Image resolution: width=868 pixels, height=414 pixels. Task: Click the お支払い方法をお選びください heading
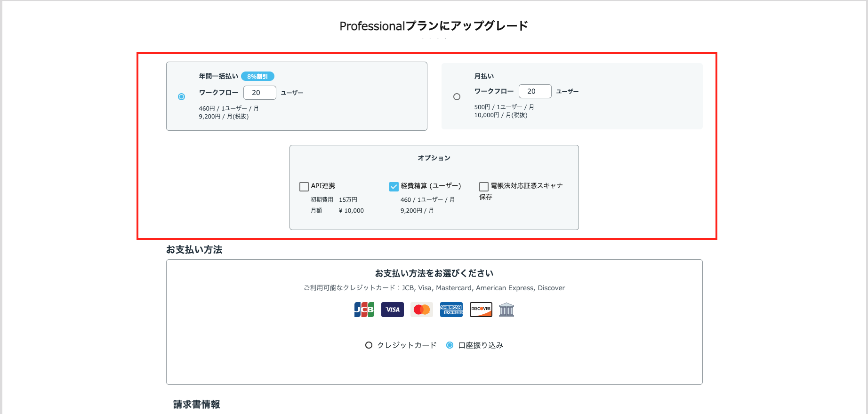pyautogui.click(x=434, y=273)
